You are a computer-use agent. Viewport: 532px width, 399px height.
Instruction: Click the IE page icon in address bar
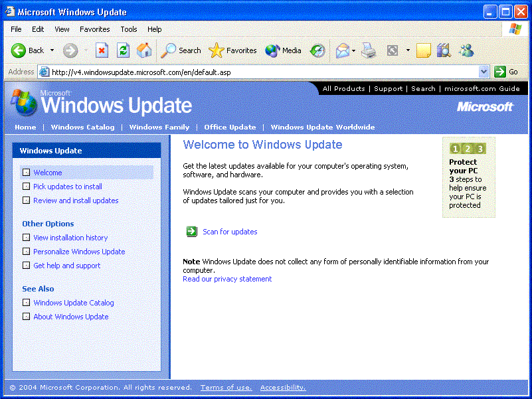44,72
